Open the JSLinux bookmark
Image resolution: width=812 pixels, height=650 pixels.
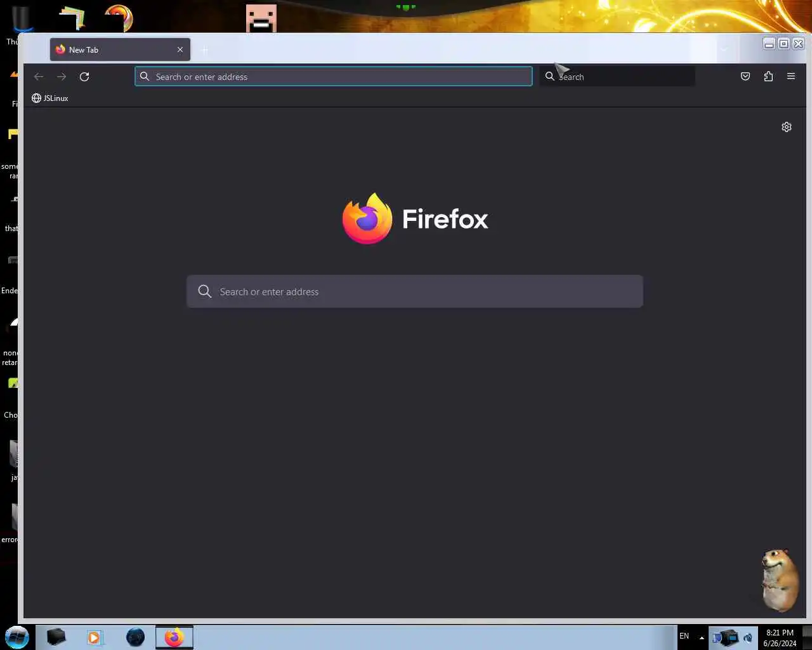tap(50, 98)
